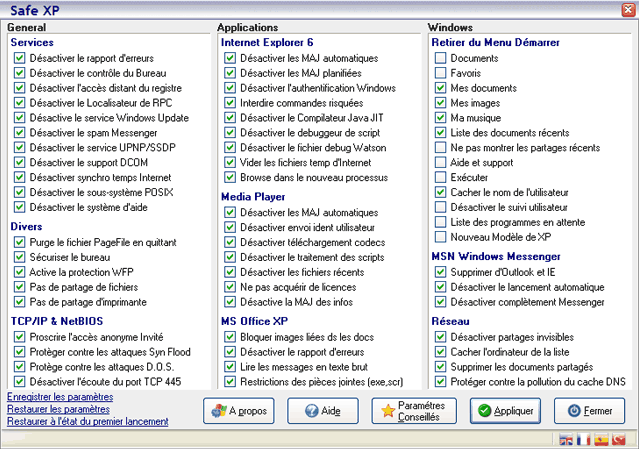Uncheck Internet Explorer 6 Désactiver les MAJ automatiques
This screenshot has height=449, width=639.
[230, 58]
